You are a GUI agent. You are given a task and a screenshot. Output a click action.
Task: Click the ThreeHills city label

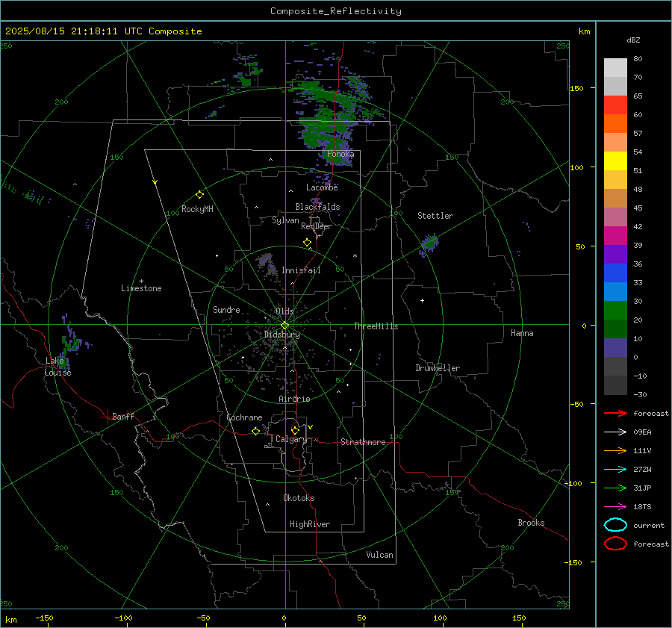pyautogui.click(x=376, y=326)
